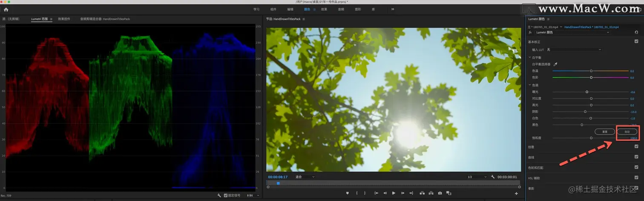Image resolution: width=644 pixels, height=201 pixels.
Task: Switch to the 音频 workspace
Action: [341, 9]
